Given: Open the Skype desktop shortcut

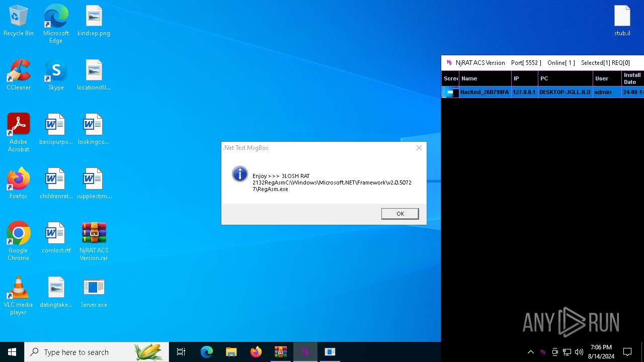Looking at the screenshot, I should pos(56,75).
